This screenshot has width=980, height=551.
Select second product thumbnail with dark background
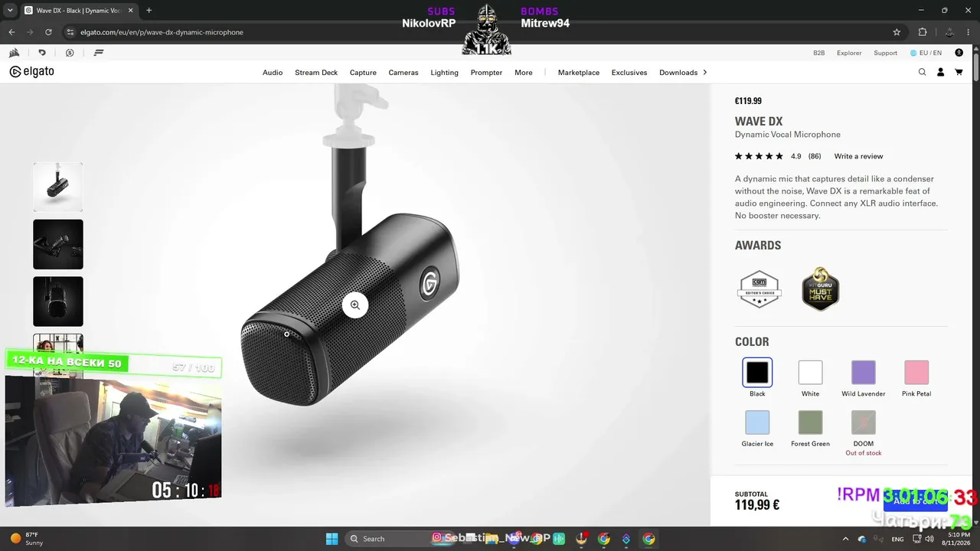tap(58, 244)
